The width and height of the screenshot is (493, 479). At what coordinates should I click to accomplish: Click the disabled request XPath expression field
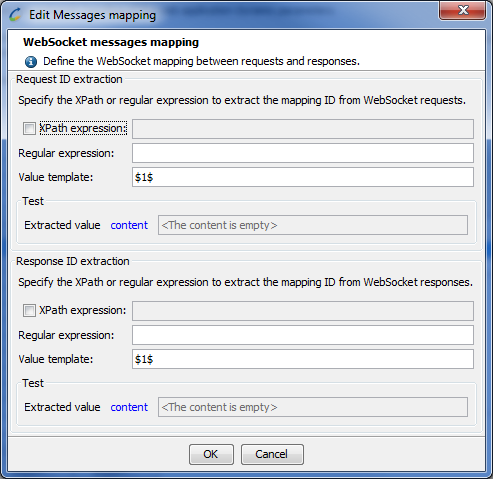point(303,129)
